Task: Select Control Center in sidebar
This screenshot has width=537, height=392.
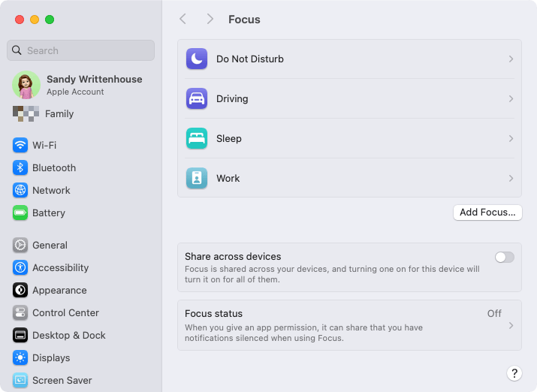Action: [56, 312]
